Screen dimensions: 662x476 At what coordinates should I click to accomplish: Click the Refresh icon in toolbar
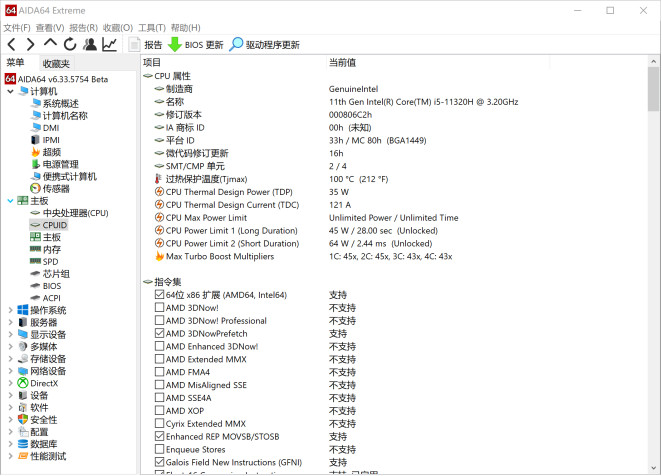[70, 45]
